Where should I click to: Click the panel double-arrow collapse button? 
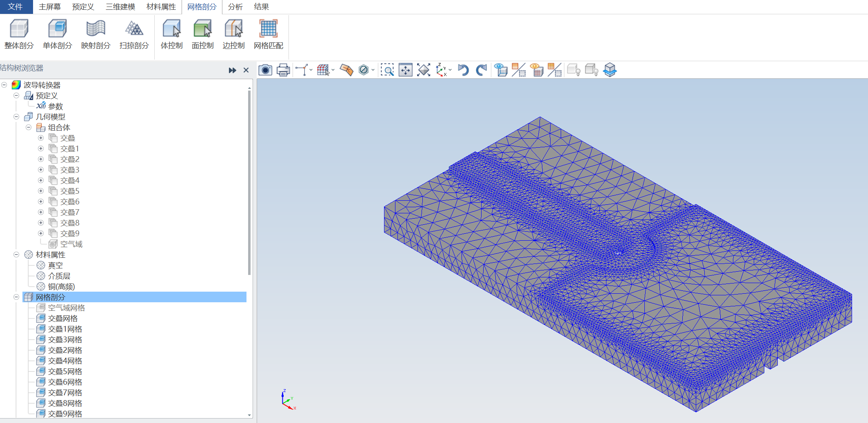[x=233, y=70]
